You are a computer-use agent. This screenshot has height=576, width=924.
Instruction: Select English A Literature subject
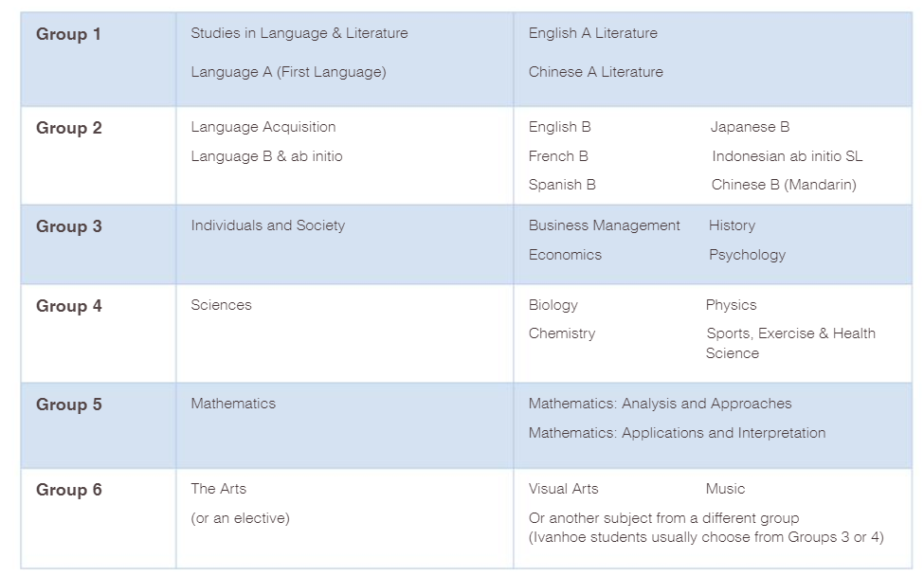click(x=592, y=33)
